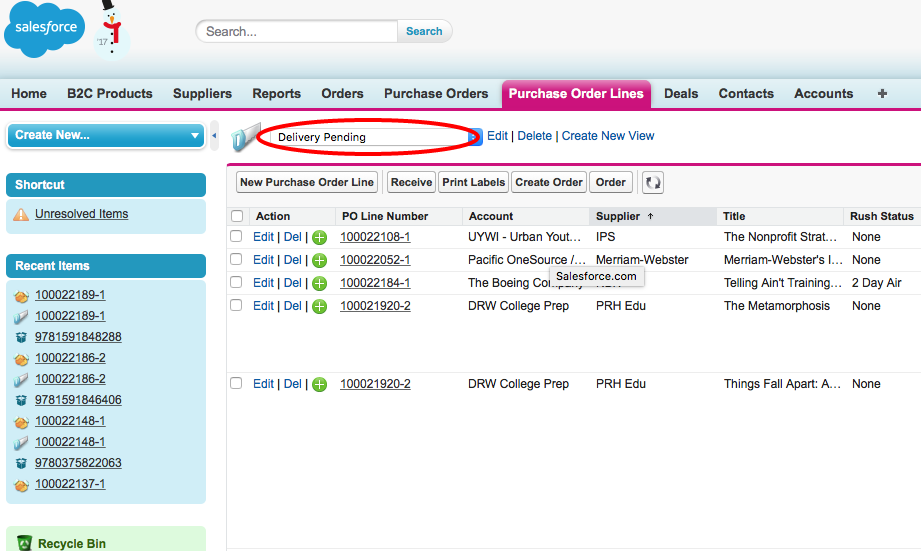Viewport: 921px width, 551px height.
Task: Click the warning icon beside Unresolved Items
Action: [21, 214]
